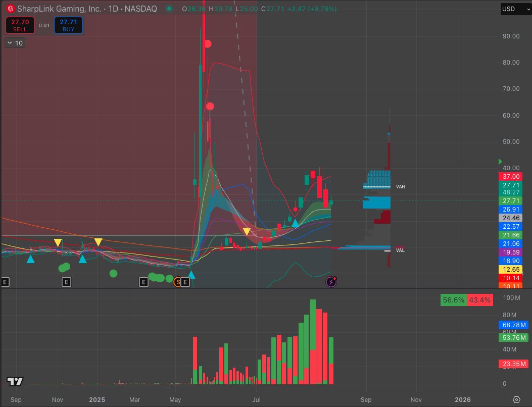Open chart settings gear icon

(516, 399)
